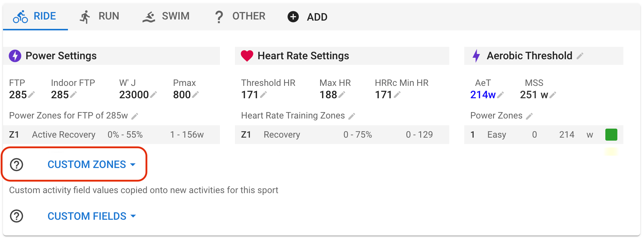Click the ADD sport button

307,17
